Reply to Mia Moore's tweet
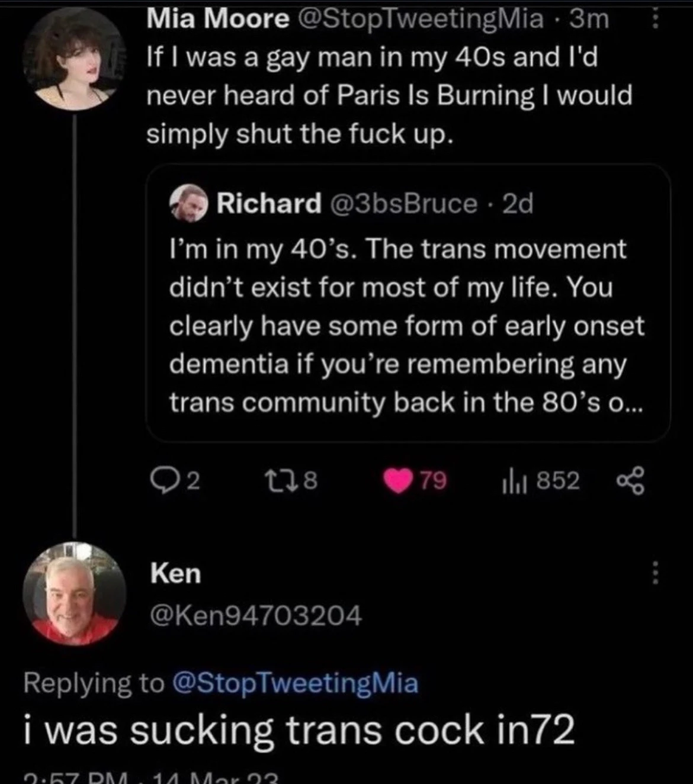 (161, 481)
